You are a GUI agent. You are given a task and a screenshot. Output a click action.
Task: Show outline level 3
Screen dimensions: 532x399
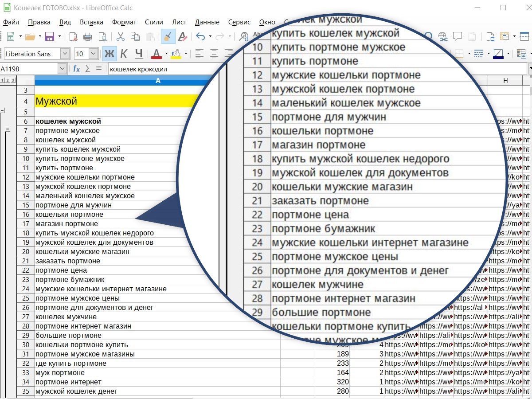click(13, 80)
